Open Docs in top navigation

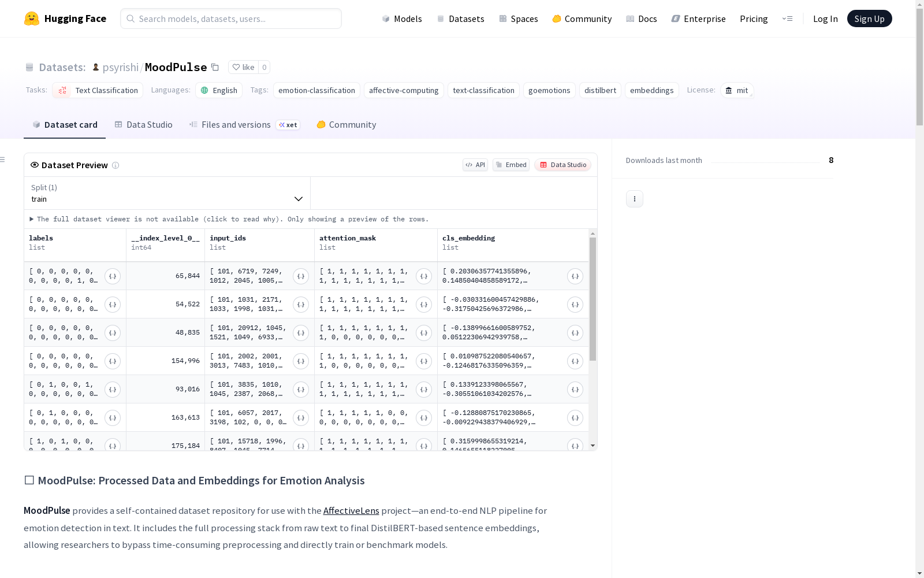(x=641, y=18)
